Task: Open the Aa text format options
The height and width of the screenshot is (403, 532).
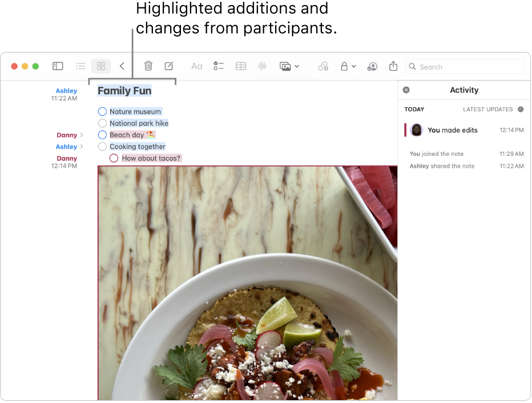Action: pyautogui.click(x=197, y=66)
